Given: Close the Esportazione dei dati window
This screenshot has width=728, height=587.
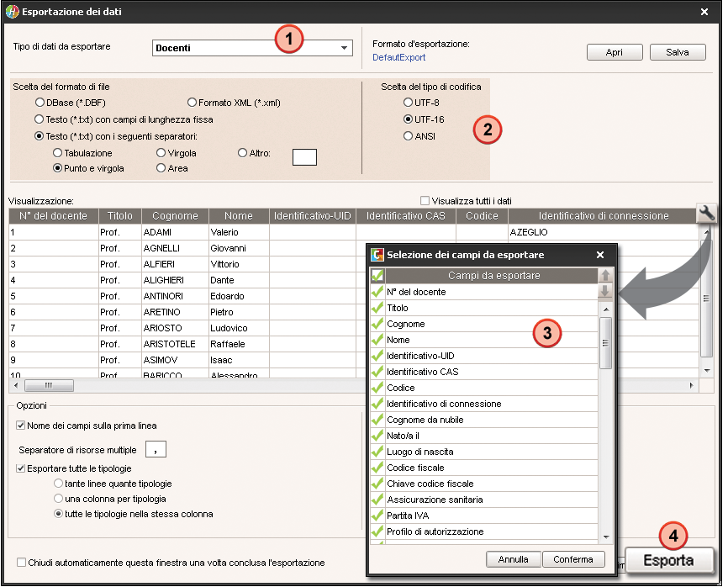Looking at the screenshot, I should pos(704,12).
